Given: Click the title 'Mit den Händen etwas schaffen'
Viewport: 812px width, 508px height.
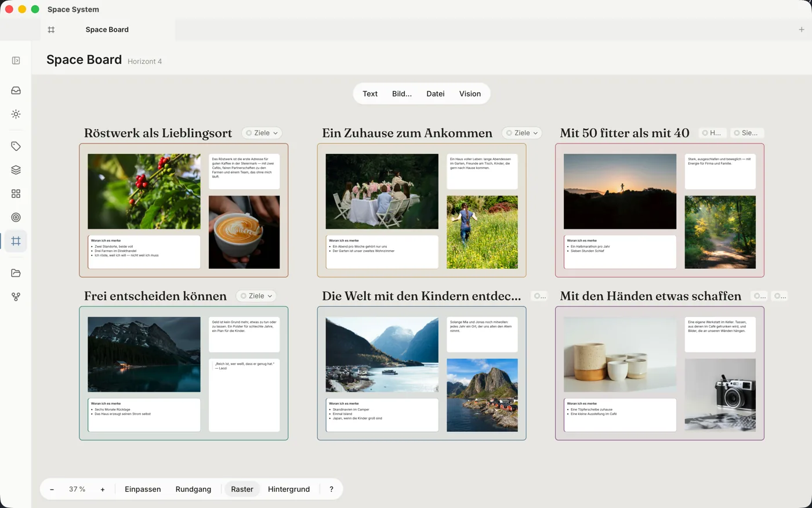Looking at the screenshot, I should click(651, 296).
